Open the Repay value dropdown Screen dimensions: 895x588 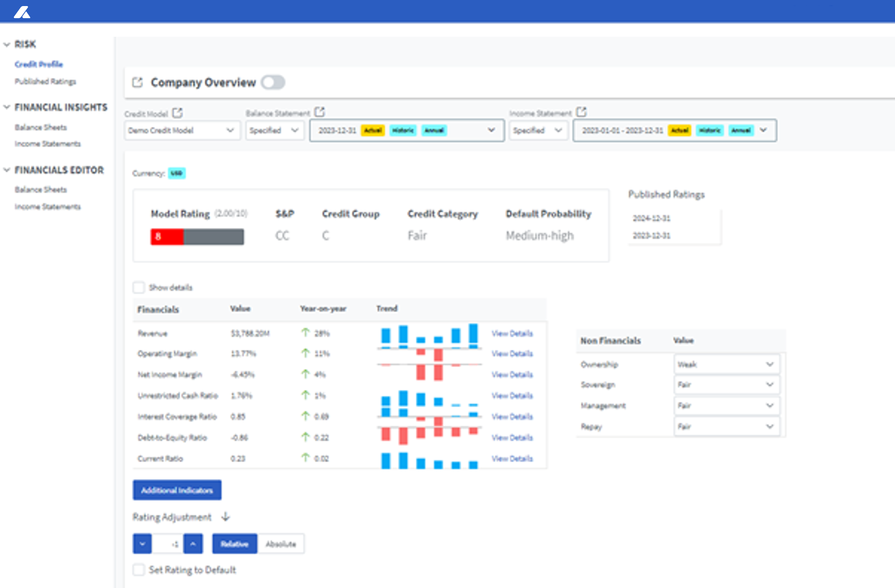coord(726,426)
